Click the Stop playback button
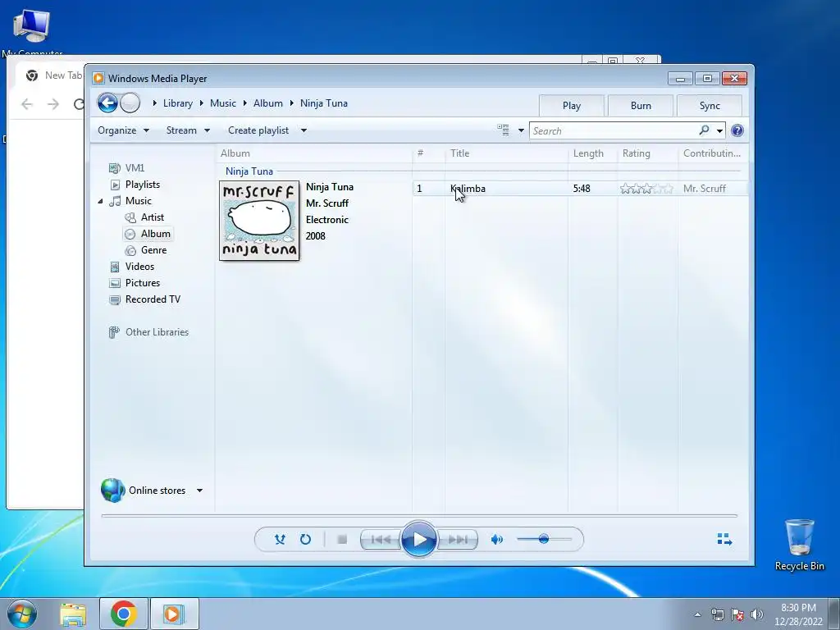Screen dimensions: 840x630 pos(342,539)
